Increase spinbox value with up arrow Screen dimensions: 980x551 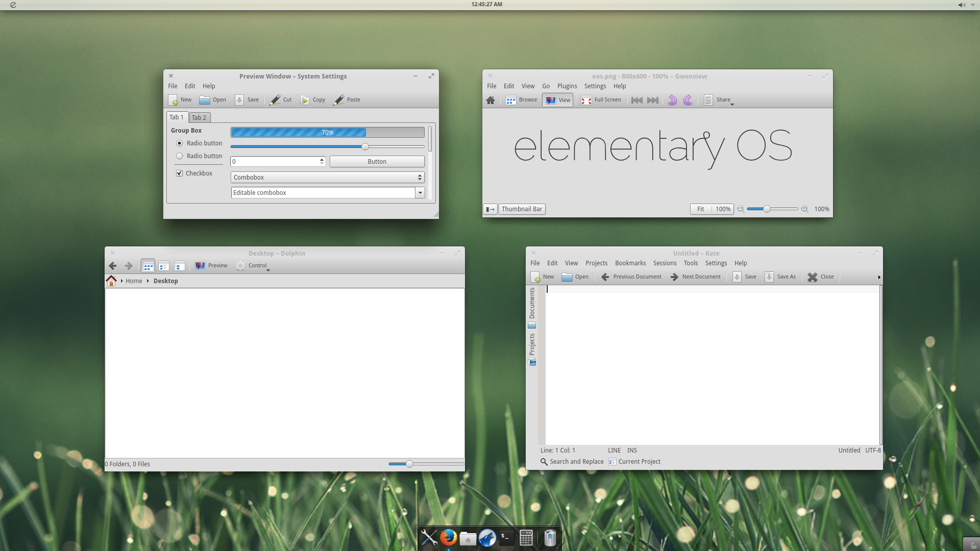pyautogui.click(x=322, y=159)
